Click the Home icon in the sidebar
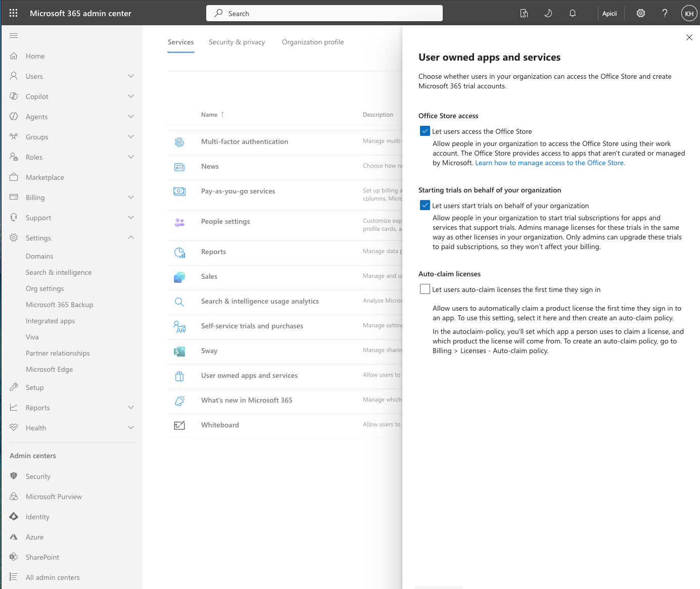The height and width of the screenshot is (589, 700). tap(14, 56)
